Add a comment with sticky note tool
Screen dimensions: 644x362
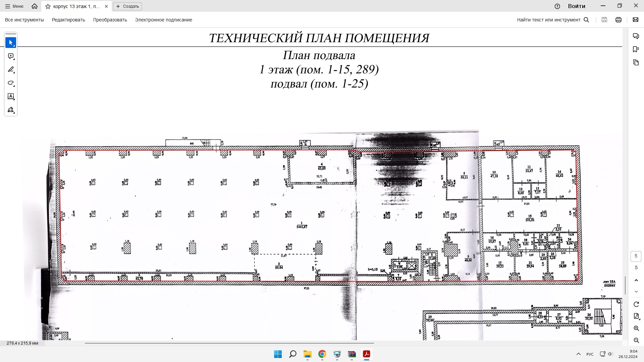click(x=11, y=56)
